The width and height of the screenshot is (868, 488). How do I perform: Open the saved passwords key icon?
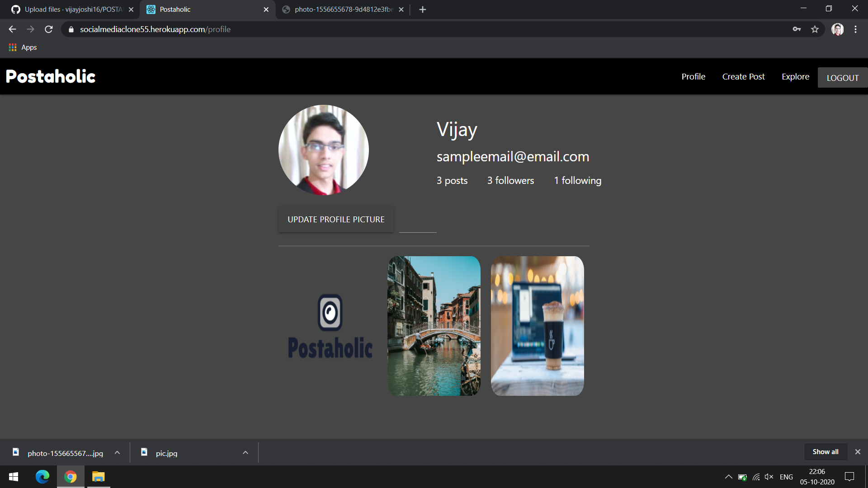[797, 29]
